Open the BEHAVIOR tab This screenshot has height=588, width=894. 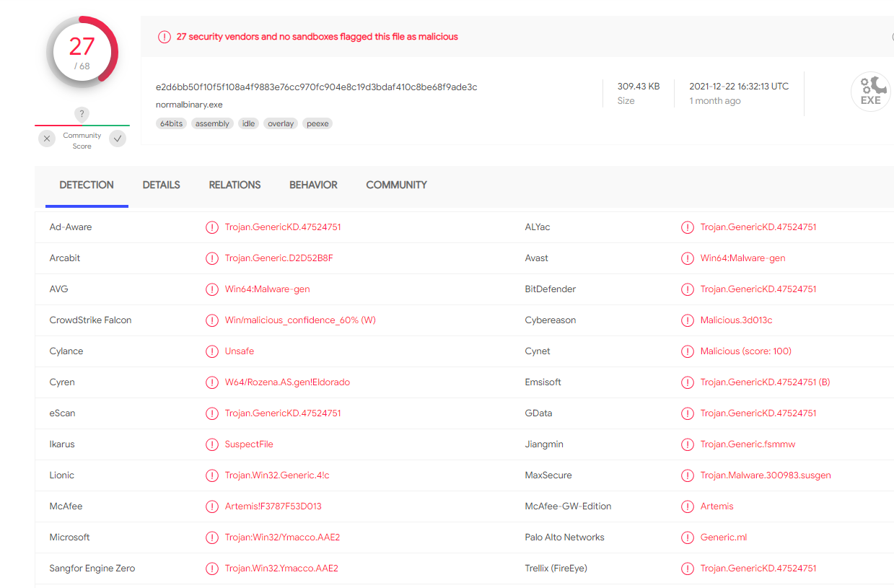(313, 185)
